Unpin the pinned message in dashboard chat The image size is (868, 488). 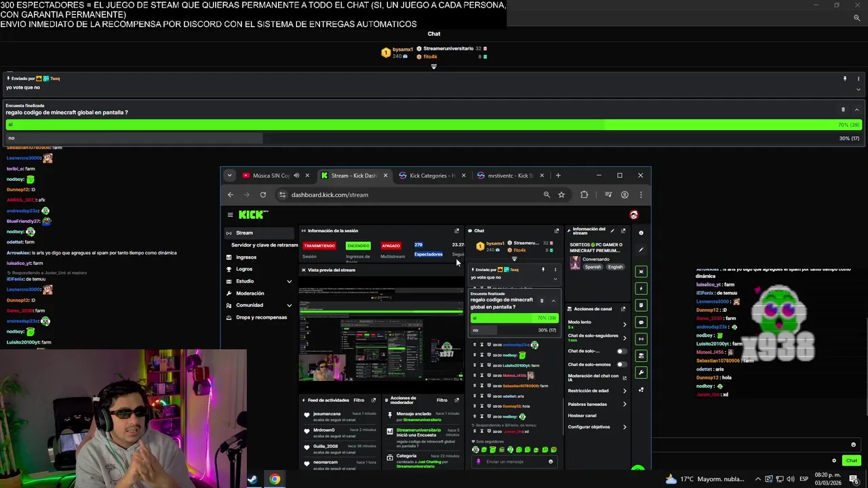coord(542,269)
